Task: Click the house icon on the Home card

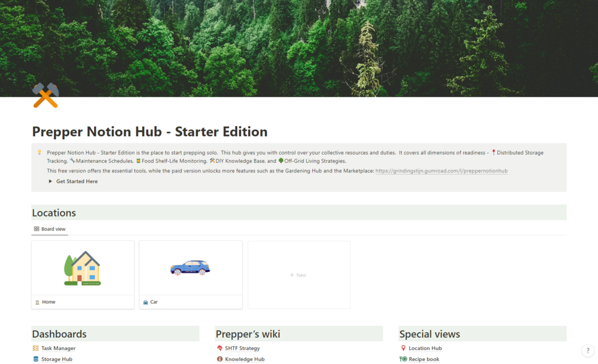Action: click(x=82, y=268)
